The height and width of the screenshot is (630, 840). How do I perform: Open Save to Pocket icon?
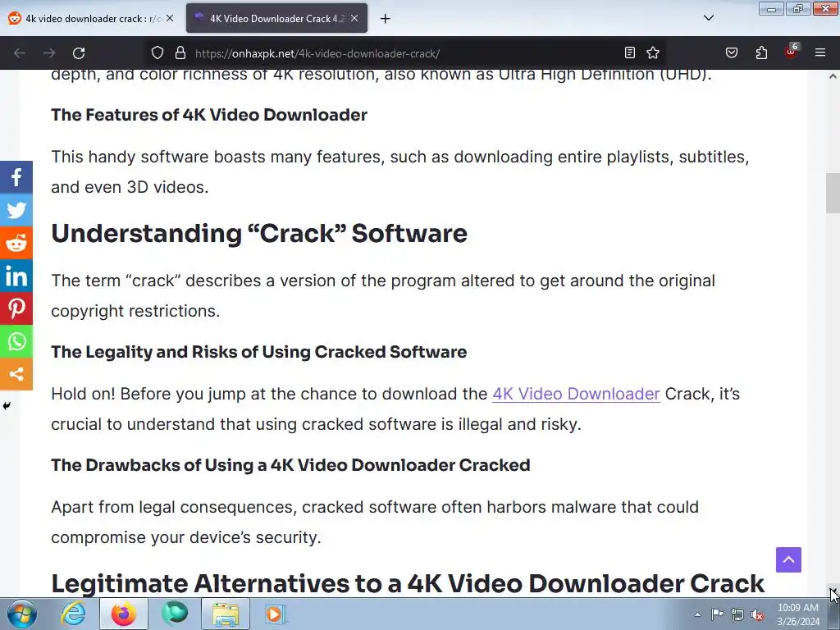pos(731,52)
